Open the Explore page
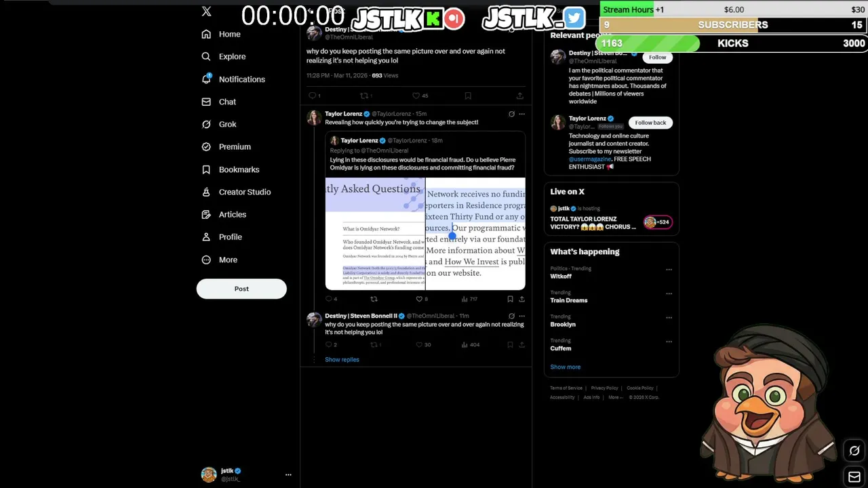 [224, 56]
